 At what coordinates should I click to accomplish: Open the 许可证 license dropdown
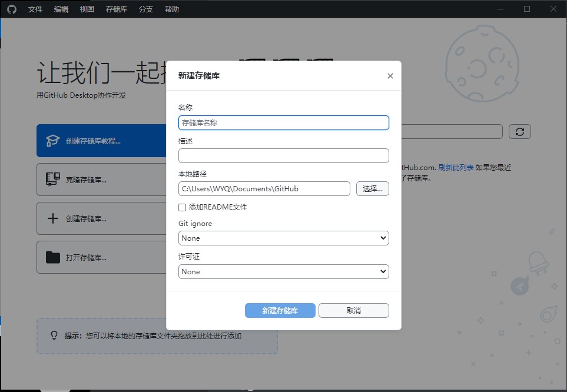pyautogui.click(x=283, y=272)
